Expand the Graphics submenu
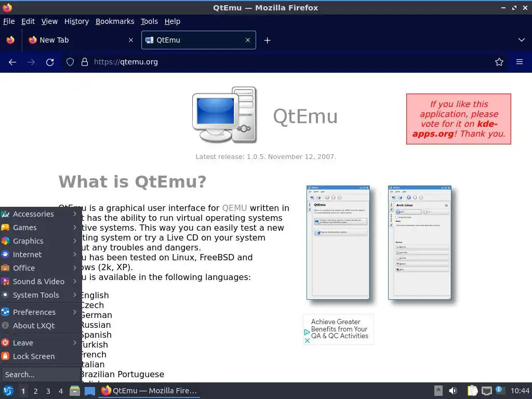This screenshot has width=532, height=399. (x=41, y=241)
